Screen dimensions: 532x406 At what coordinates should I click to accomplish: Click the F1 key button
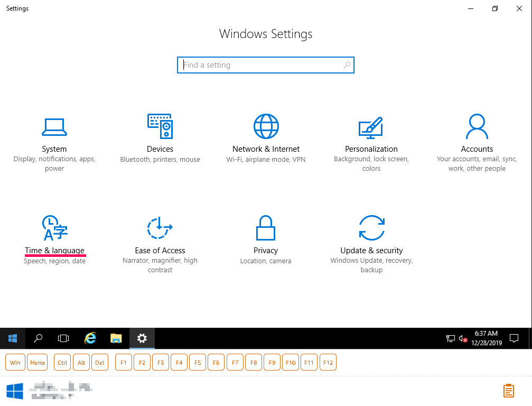coord(124,363)
